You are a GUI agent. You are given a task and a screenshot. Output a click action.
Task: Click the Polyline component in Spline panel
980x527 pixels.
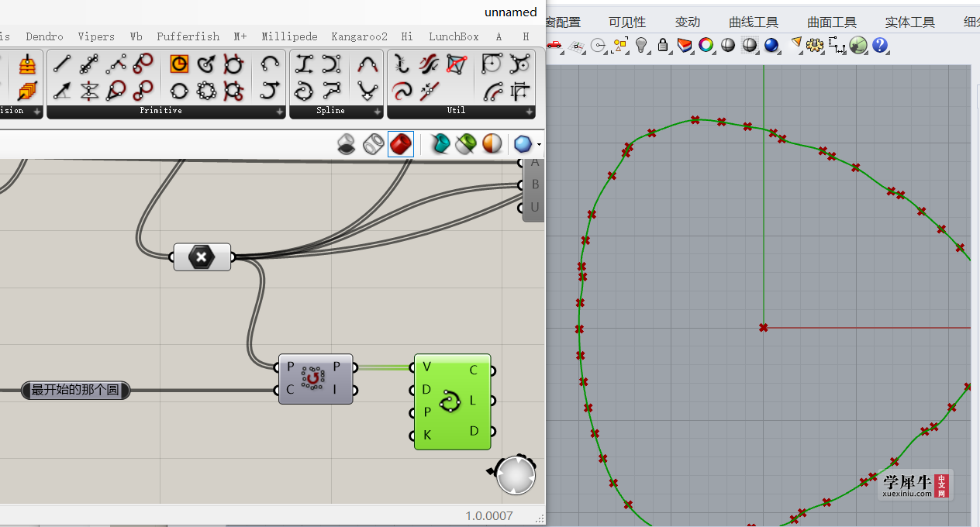coord(332,91)
